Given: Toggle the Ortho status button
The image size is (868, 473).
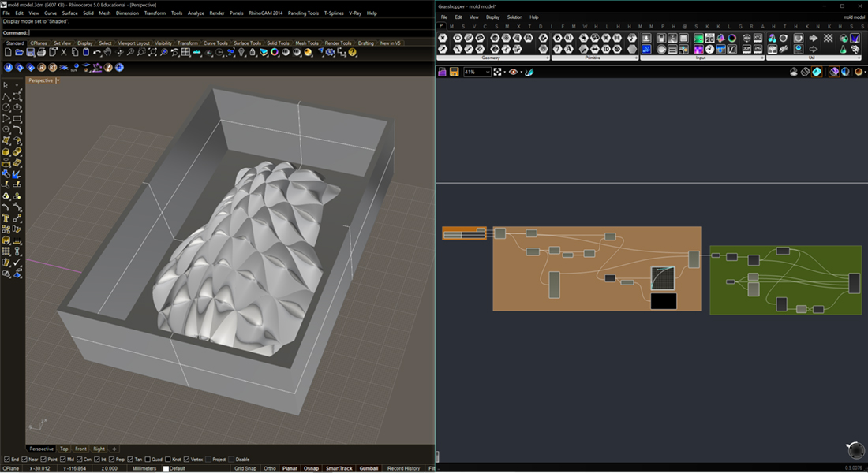Looking at the screenshot, I should [270, 468].
